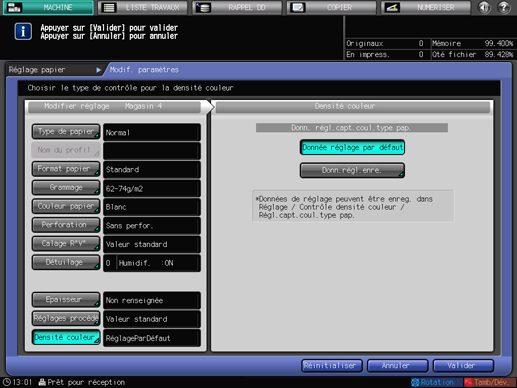Open the Perforation setting
This screenshot has width=517, height=388.
pos(66,225)
